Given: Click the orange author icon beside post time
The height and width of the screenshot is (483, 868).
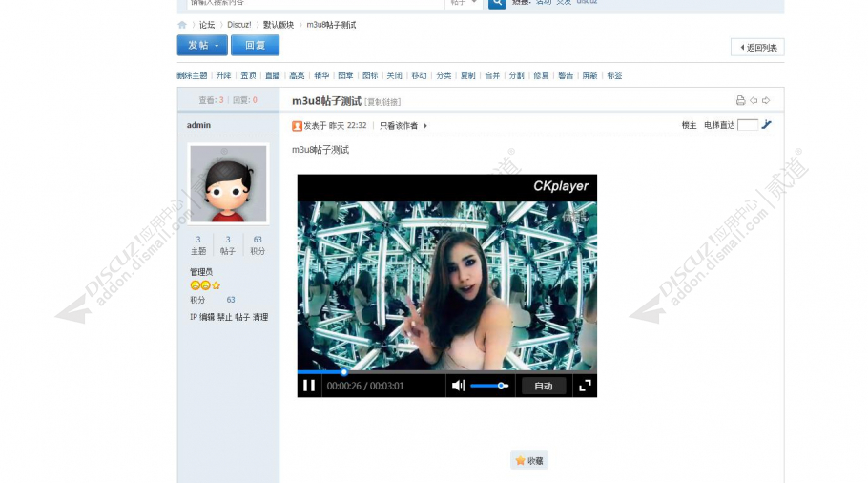Looking at the screenshot, I should [297, 126].
